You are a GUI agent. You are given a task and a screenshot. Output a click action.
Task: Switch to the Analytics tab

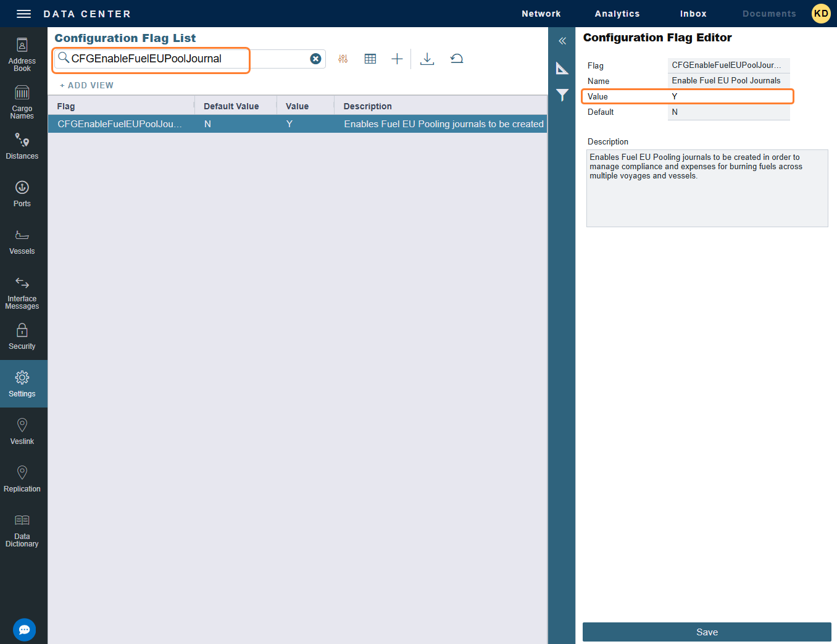coord(617,13)
